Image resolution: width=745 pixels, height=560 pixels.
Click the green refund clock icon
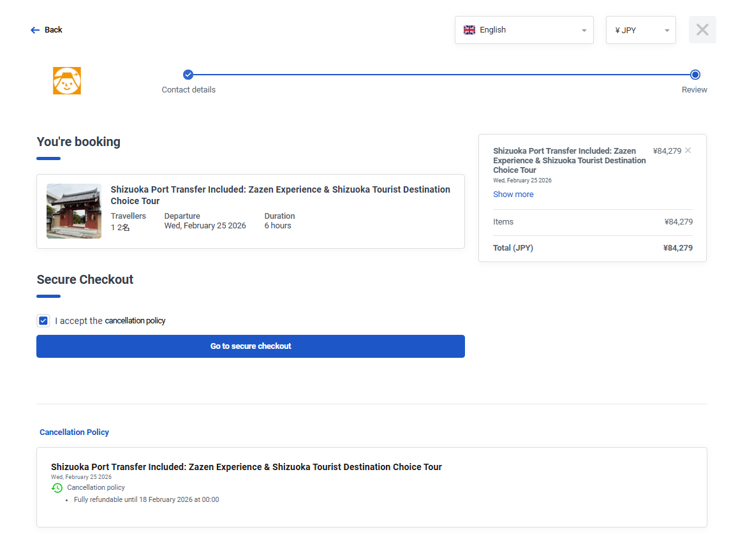click(x=57, y=488)
